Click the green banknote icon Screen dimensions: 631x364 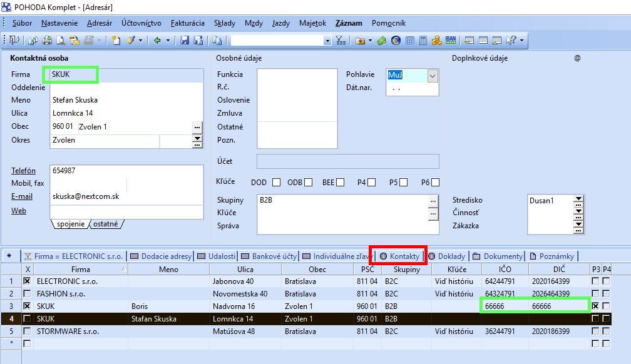pyautogui.click(x=382, y=40)
